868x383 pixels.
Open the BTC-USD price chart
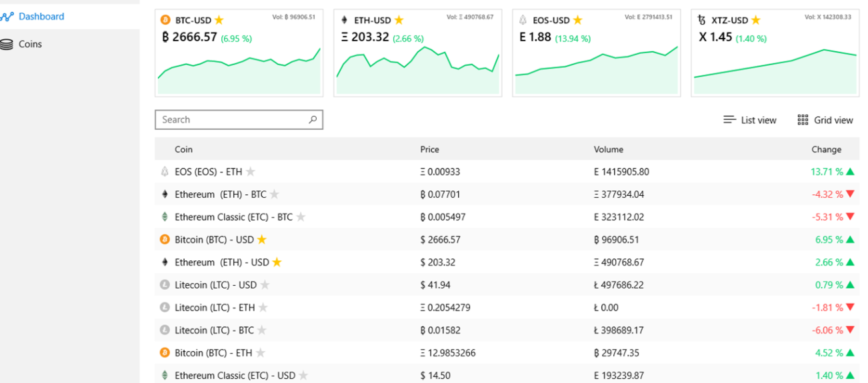[239, 71]
